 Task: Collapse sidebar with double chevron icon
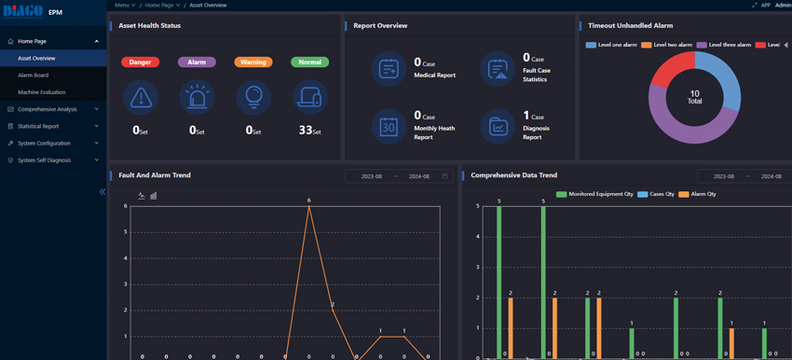pos(103,192)
